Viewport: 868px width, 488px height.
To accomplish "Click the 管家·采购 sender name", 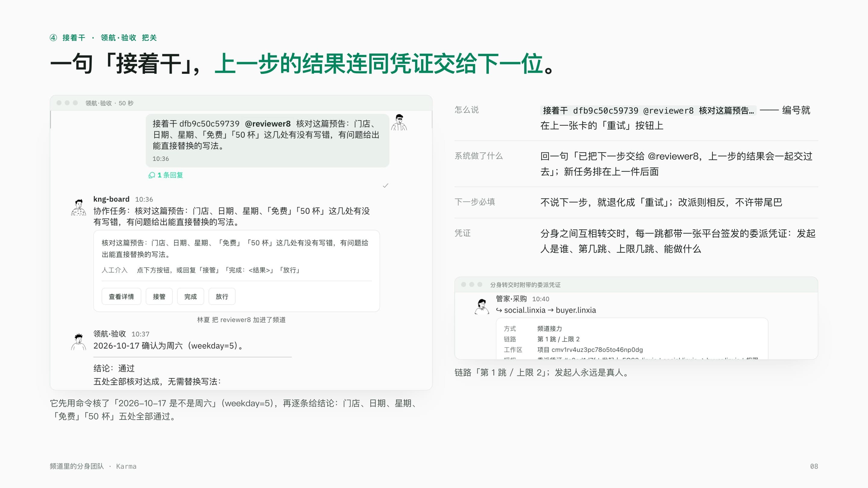I will pyautogui.click(x=511, y=299).
